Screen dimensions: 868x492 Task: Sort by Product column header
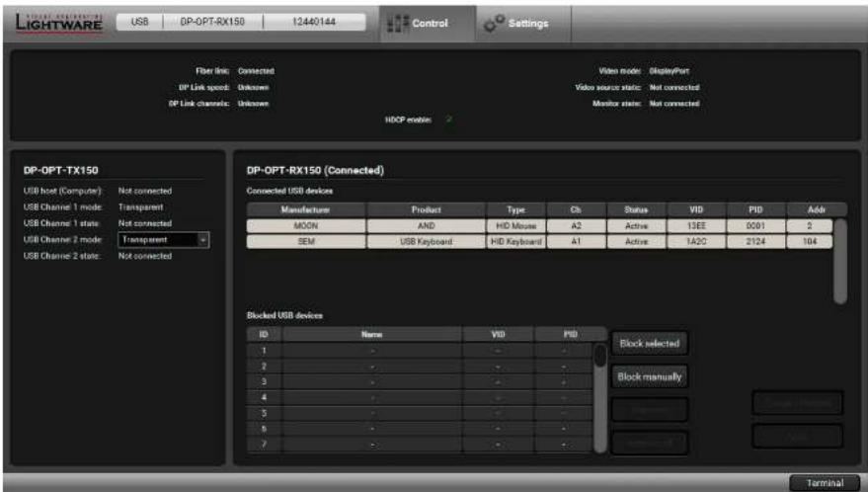coord(426,209)
